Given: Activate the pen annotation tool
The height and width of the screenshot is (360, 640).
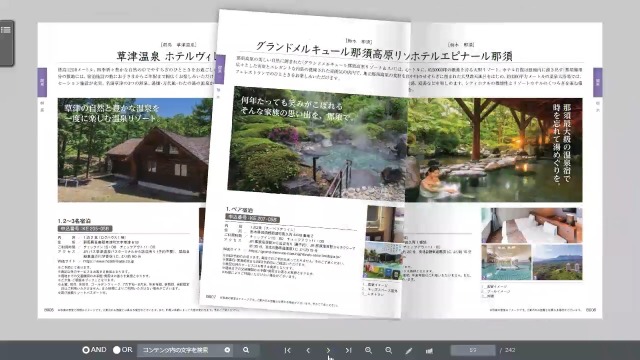Looking at the screenshot, I should tap(409, 351).
